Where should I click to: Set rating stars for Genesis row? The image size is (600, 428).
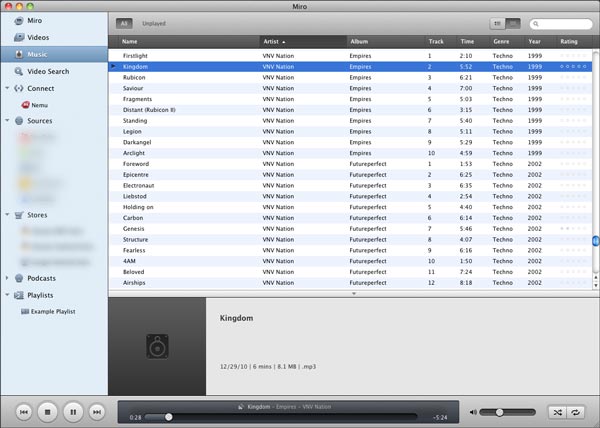[573, 229]
